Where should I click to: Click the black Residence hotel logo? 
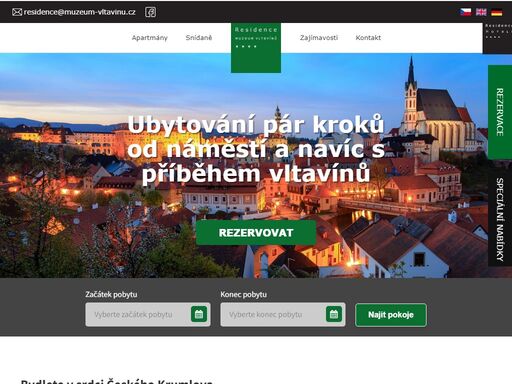(x=497, y=38)
